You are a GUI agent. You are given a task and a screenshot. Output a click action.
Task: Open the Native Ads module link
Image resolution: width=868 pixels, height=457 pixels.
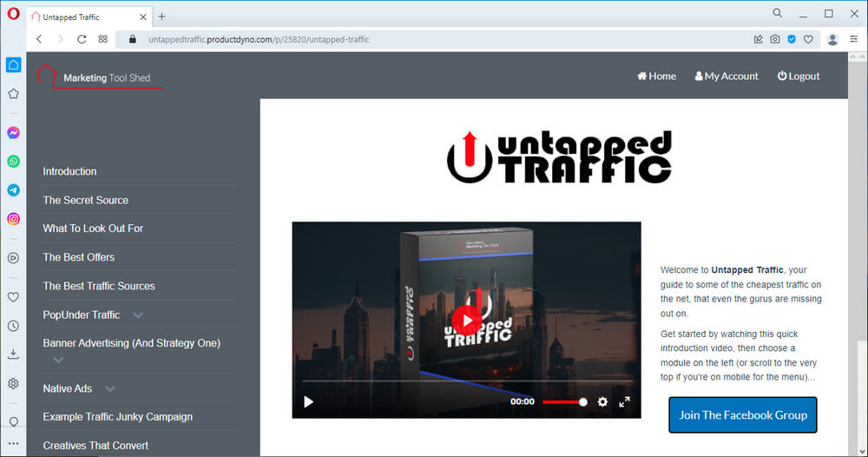68,388
